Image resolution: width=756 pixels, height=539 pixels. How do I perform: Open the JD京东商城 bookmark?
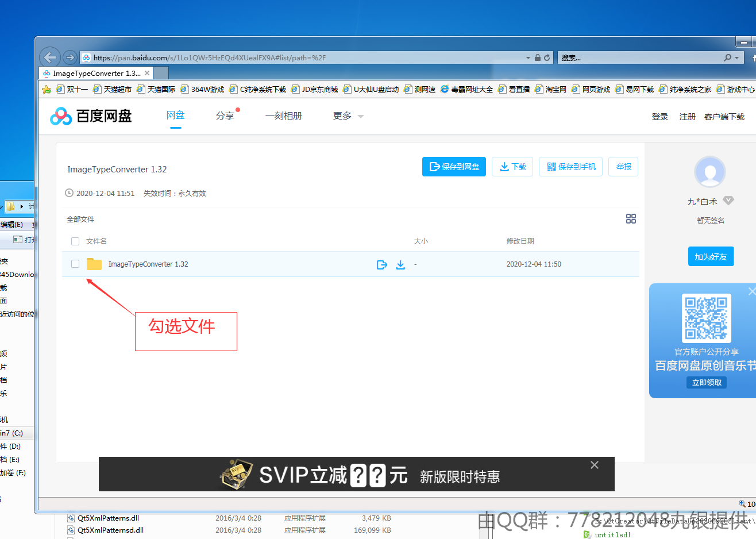pyautogui.click(x=315, y=89)
